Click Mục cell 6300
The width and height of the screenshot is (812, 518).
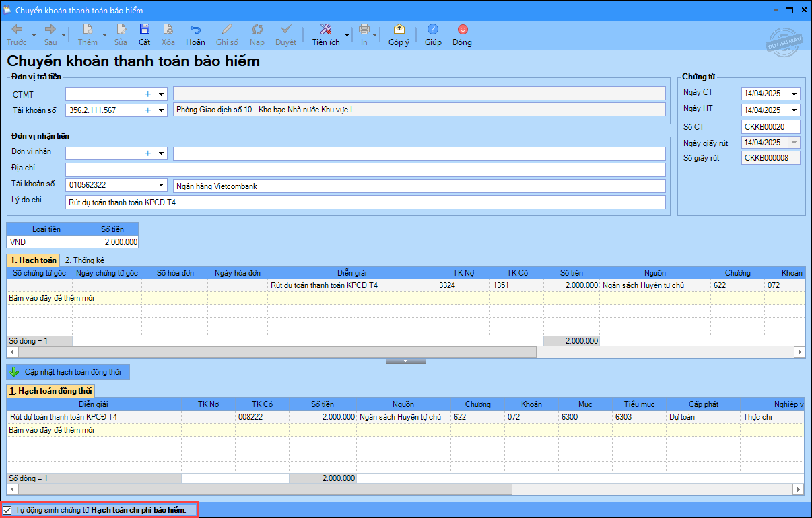(x=586, y=417)
